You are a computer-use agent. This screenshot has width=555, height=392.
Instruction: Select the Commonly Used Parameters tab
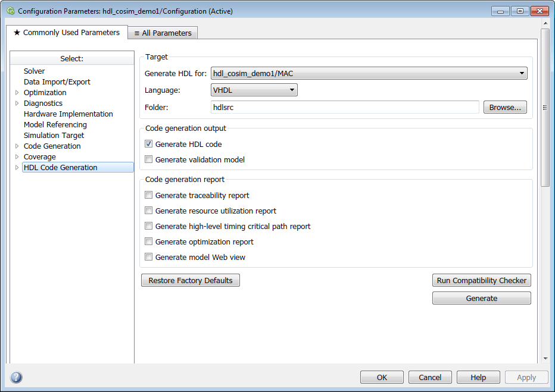pos(67,33)
